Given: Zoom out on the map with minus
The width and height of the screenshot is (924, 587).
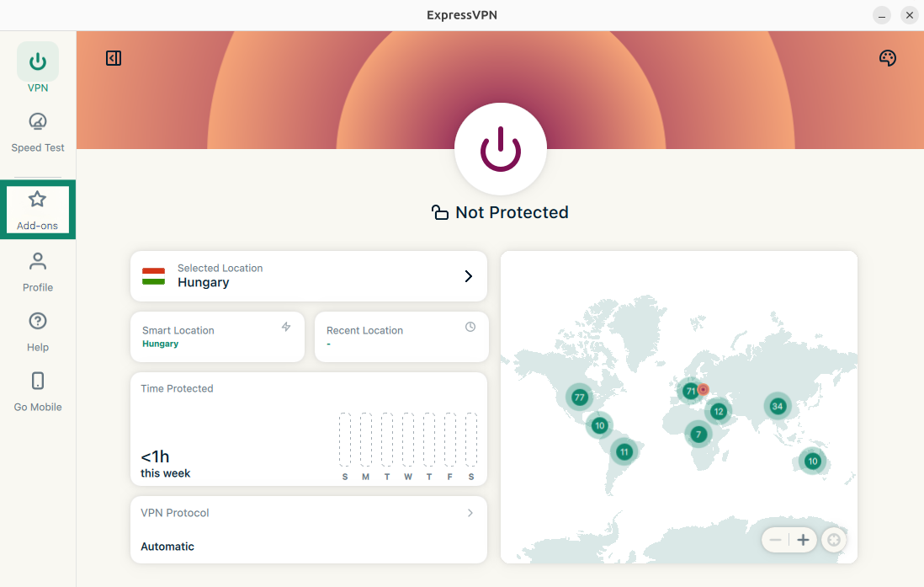Looking at the screenshot, I should click(x=776, y=540).
